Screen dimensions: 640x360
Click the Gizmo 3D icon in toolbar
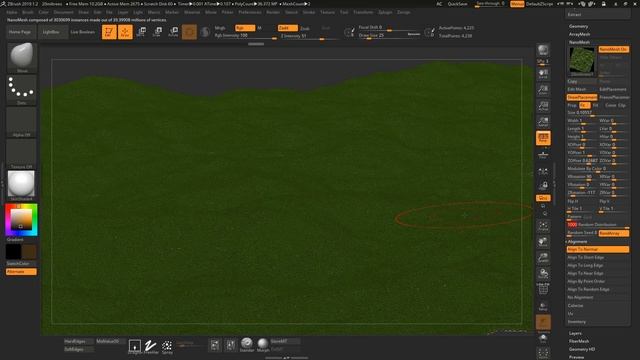tap(189, 32)
